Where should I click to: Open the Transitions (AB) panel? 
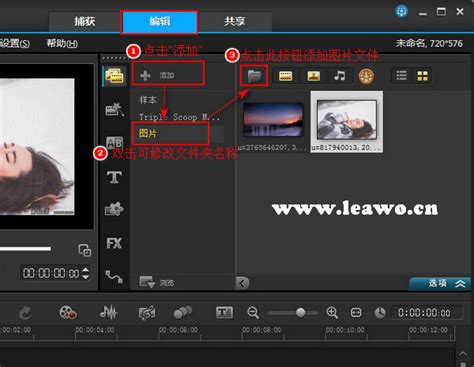pyautogui.click(x=114, y=142)
